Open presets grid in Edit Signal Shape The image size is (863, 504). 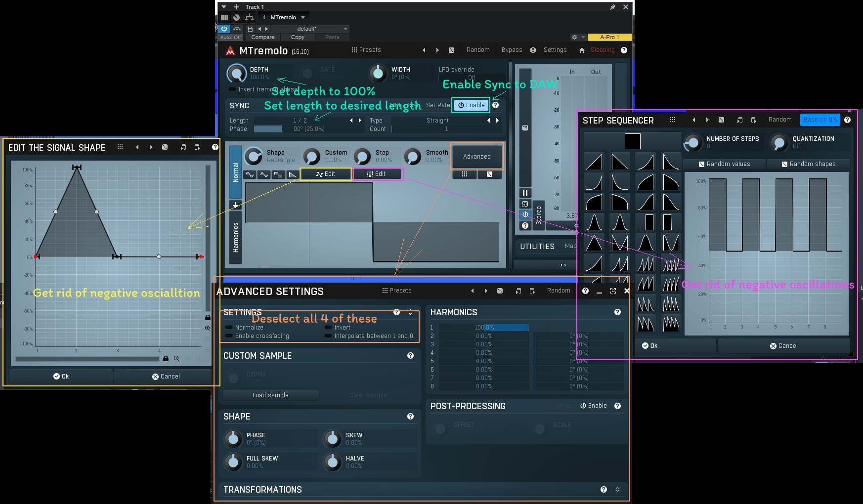pyautogui.click(x=120, y=147)
